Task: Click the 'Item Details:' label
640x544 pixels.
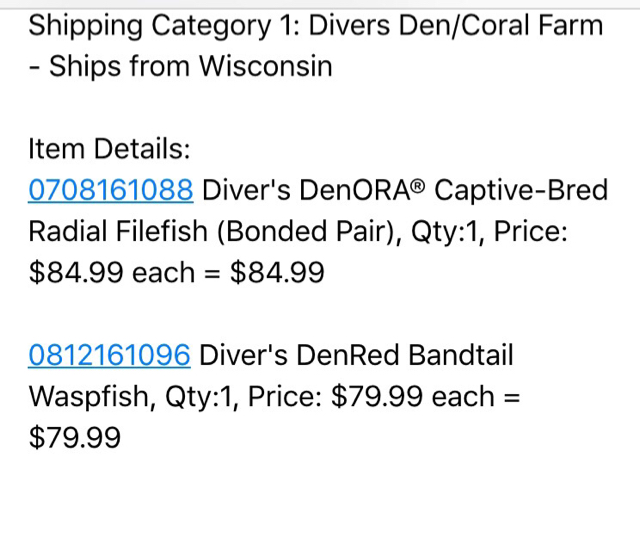Action: click(x=109, y=149)
